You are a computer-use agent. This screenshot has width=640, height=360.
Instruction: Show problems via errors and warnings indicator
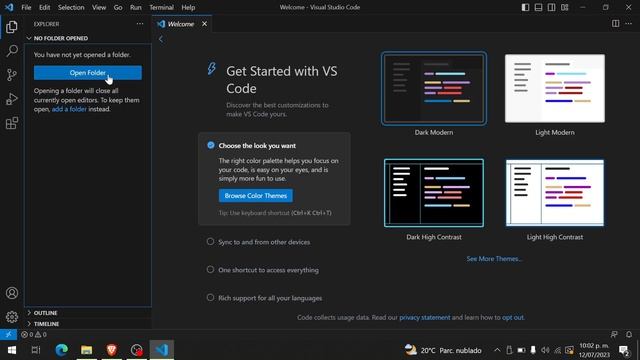tap(34, 334)
